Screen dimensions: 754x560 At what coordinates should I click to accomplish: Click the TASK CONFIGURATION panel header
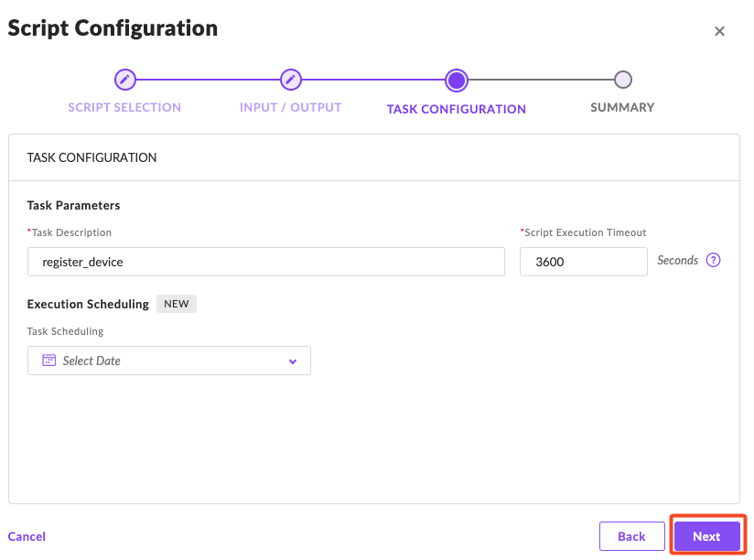92,157
